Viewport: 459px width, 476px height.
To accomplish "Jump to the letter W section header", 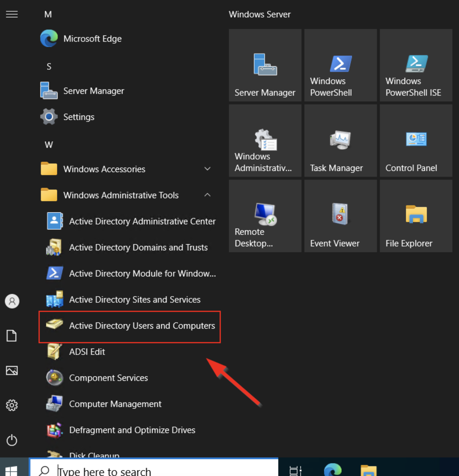I will pyautogui.click(x=49, y=145).
